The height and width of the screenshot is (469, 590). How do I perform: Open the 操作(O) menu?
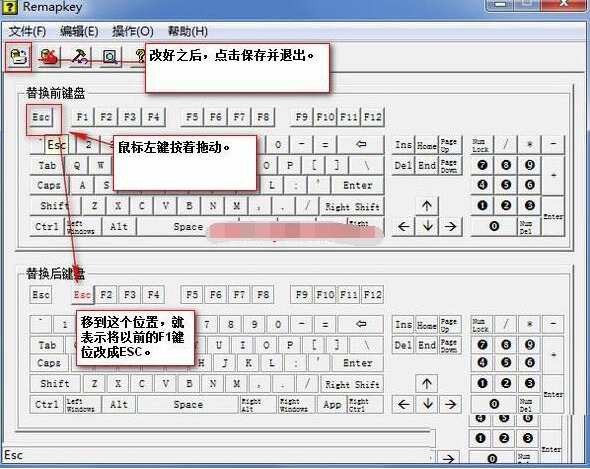click(132, 31)
